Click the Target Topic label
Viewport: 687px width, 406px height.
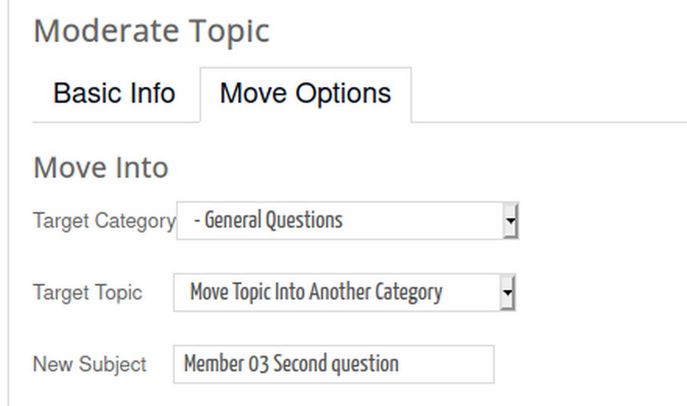(87, 293)
